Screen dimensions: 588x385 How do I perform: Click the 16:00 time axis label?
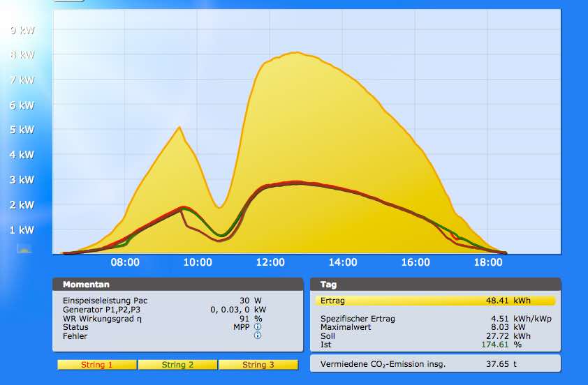tap(416, 263)
